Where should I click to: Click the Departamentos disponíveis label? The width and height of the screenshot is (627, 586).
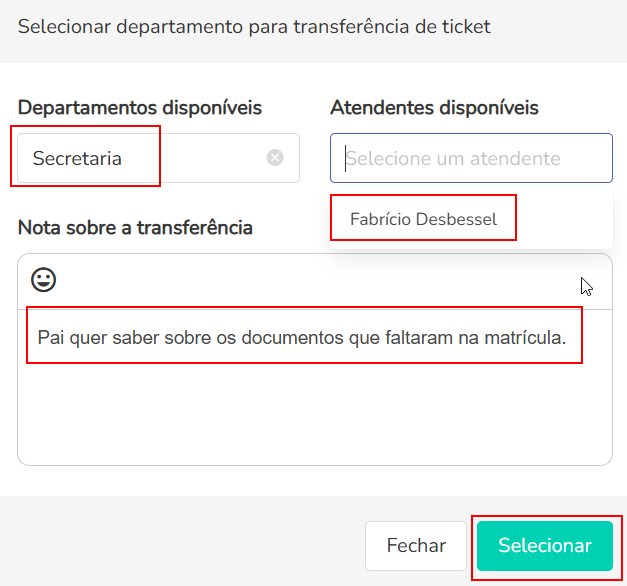pos(140,107)
